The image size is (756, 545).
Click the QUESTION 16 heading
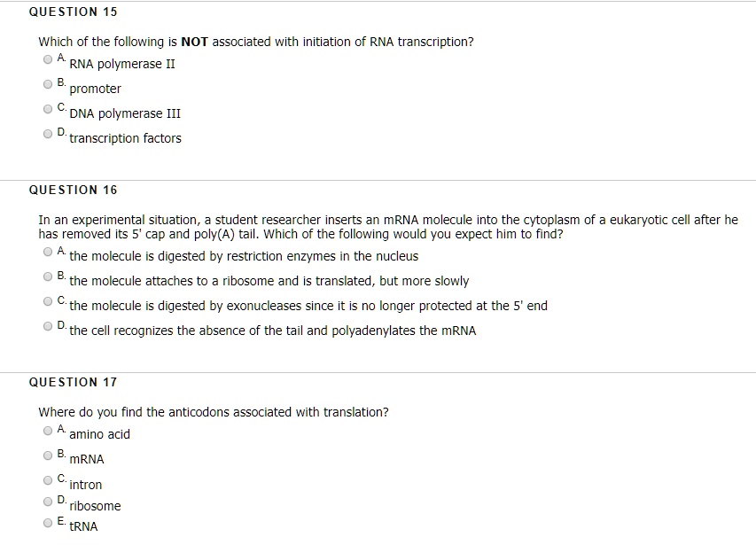point(74,190)
